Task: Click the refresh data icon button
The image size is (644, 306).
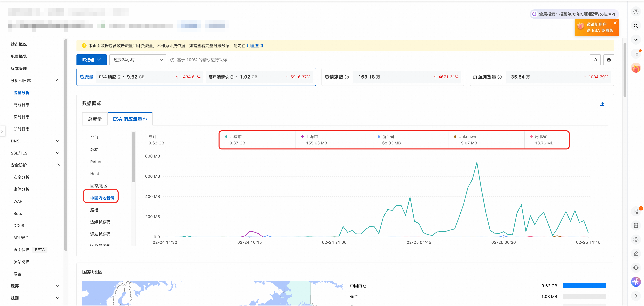Action: 595,60
